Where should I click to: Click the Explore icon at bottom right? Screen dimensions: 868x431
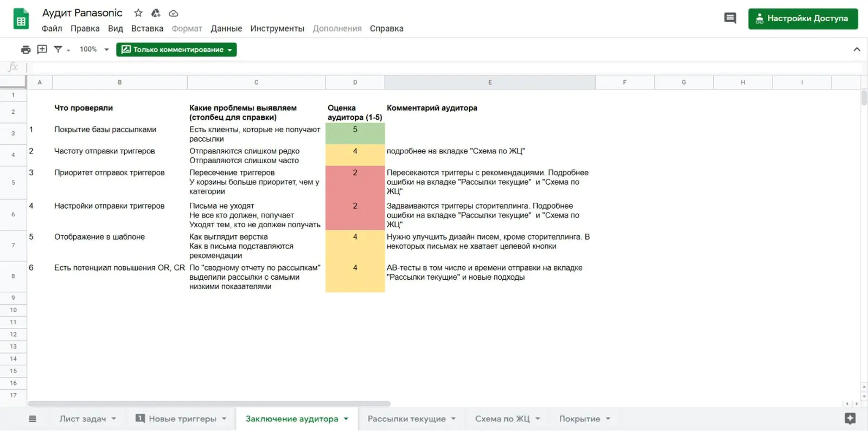pos(850,419)
